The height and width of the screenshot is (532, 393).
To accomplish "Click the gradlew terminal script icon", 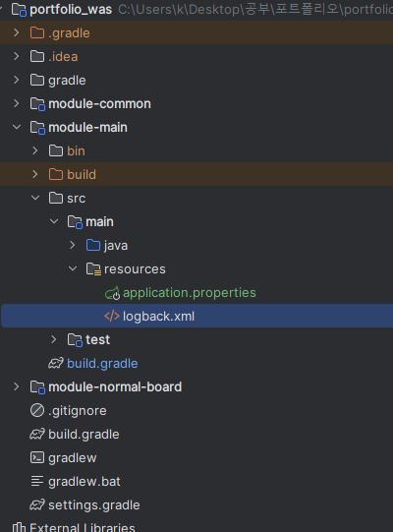I will 37,457.
